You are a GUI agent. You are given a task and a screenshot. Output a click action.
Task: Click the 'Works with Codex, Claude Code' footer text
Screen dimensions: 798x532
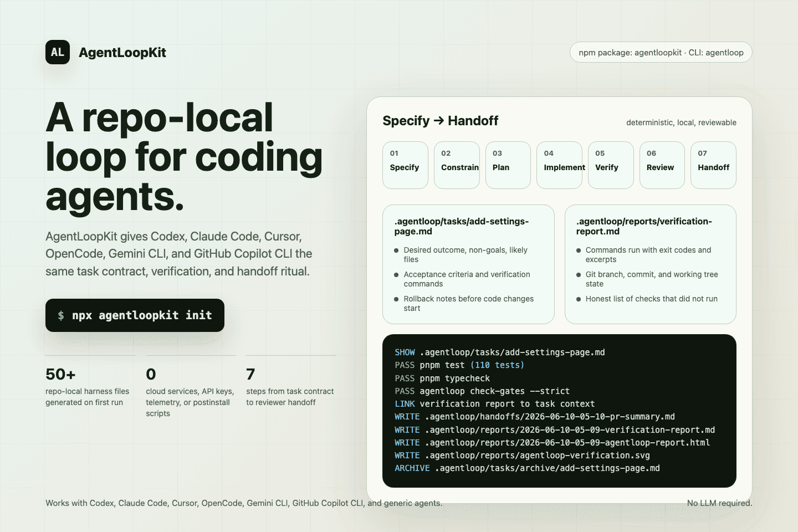pyautogui.click(x=244, y=503)
